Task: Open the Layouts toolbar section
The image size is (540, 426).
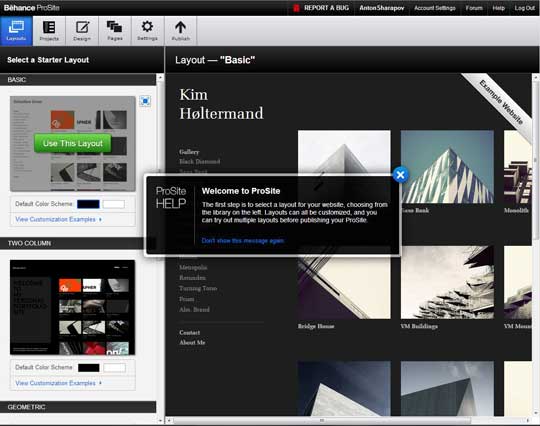Action: tap(16, 31)
